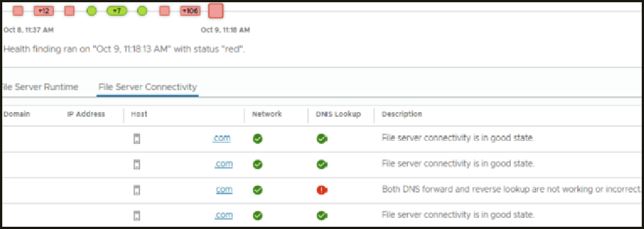Click the first row's green DNS Lookup check
Image resolution: width=644 pixels, height=229 pixels.
[x=322, y=139]
